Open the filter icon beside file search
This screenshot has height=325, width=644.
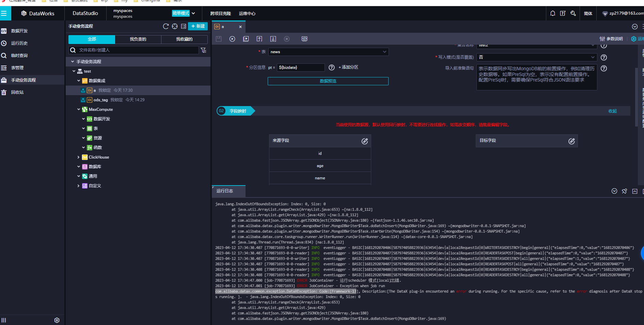[x=204, y=50]
